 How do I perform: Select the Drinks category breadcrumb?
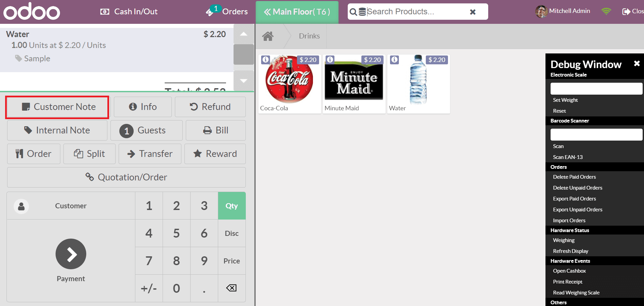point(309,36)
